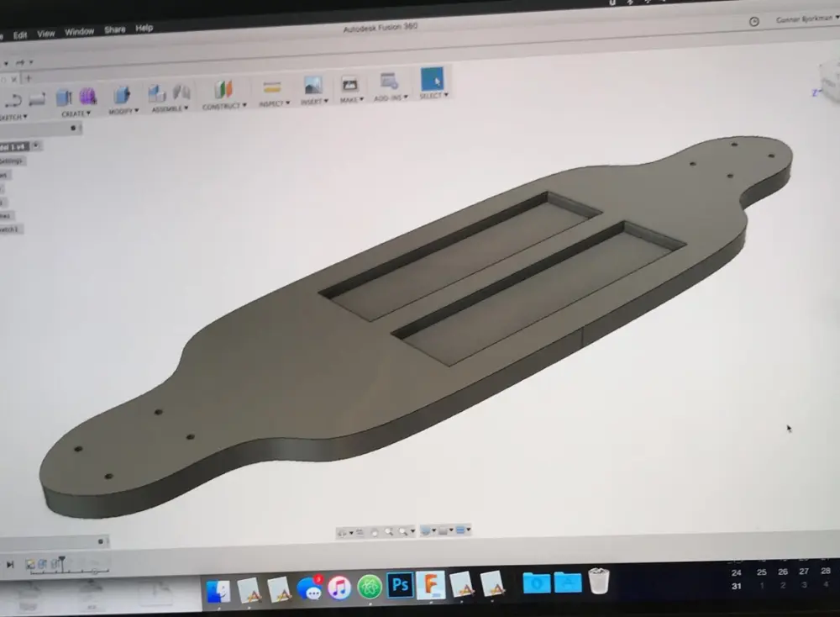The image size is (840, 617).
Task: Select the Inspect measure icon
Action: [x=271, y=87]
